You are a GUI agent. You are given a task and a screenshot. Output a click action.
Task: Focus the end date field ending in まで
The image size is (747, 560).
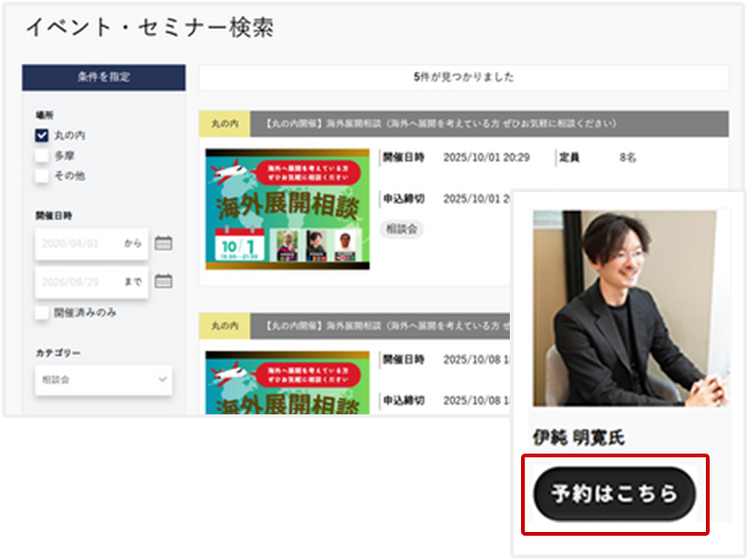(91, 280)
